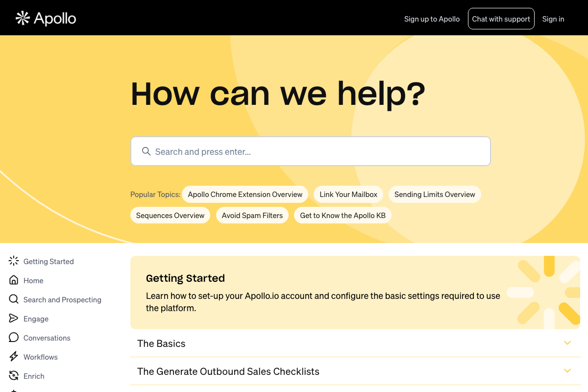Click the Getting Started sidebar icon
588x392 pixels.
[x=14, y=261]
